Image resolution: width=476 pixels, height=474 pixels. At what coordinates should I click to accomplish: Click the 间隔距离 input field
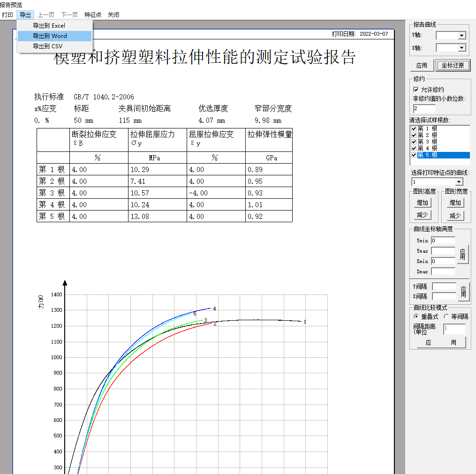pos(454,329)
